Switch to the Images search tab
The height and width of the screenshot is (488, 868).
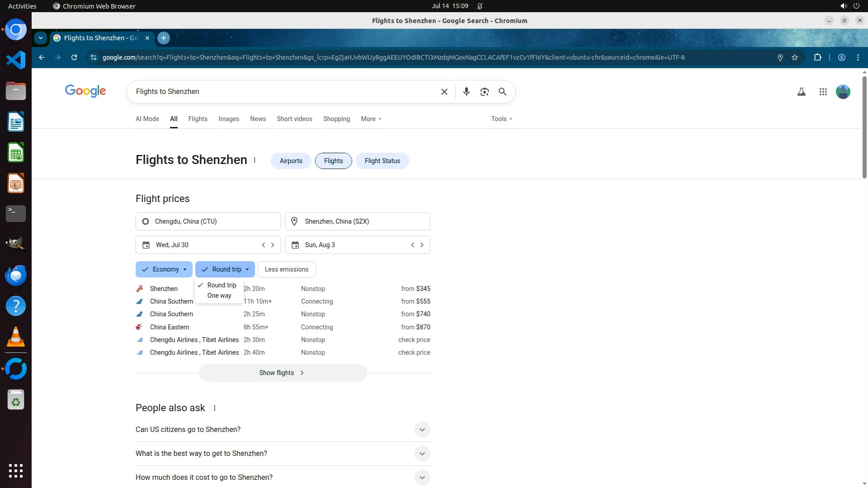228,119
